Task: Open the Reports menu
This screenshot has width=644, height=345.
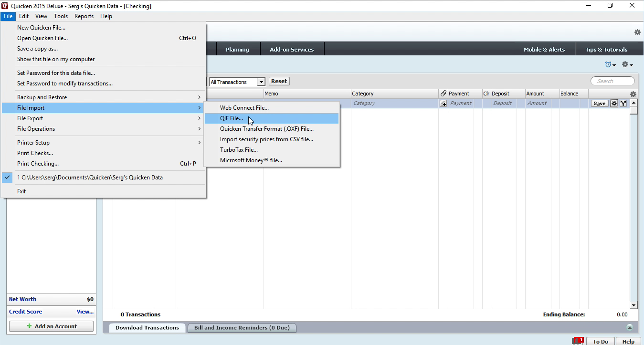Action: 84,16
